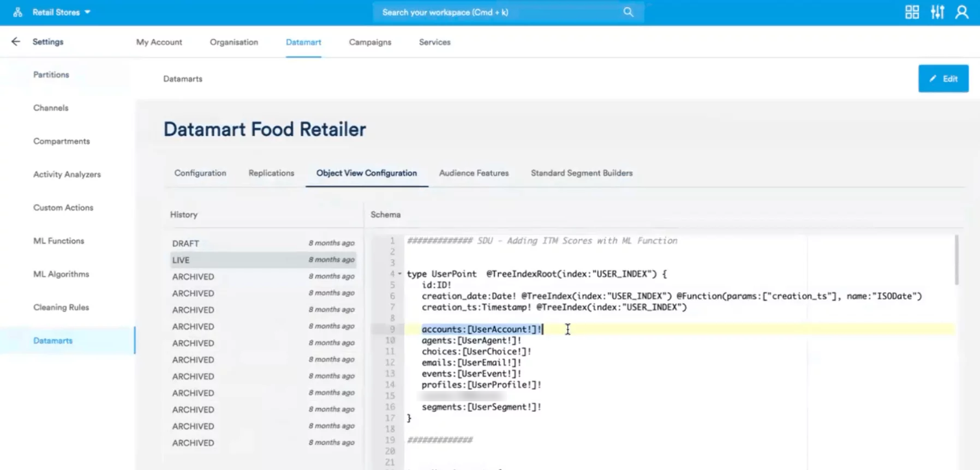The image size is (980, 470).
Task: Open the Standard Segment Builders tab
Action: pyautogui.click(x=582, y=173)
